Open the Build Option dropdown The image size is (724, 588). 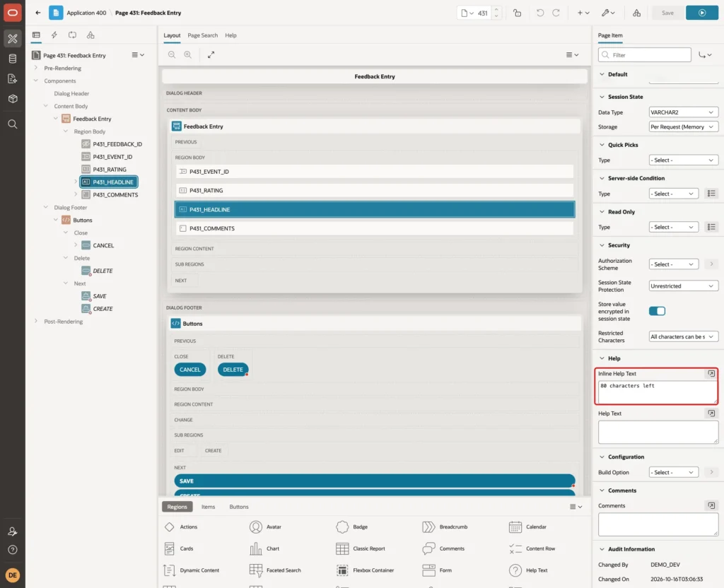673,473
